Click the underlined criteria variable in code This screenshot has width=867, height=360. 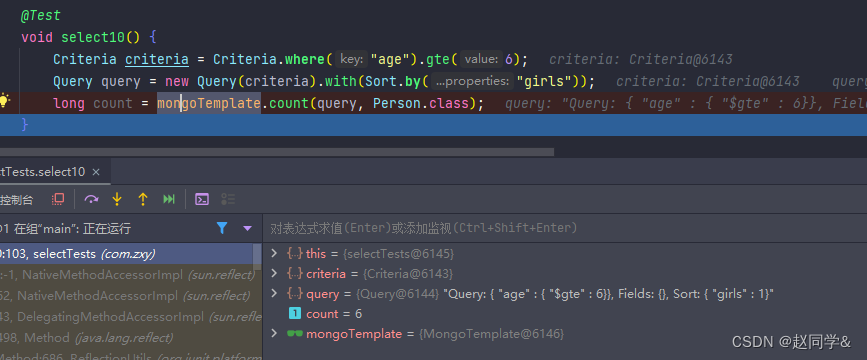coord(157,59)
